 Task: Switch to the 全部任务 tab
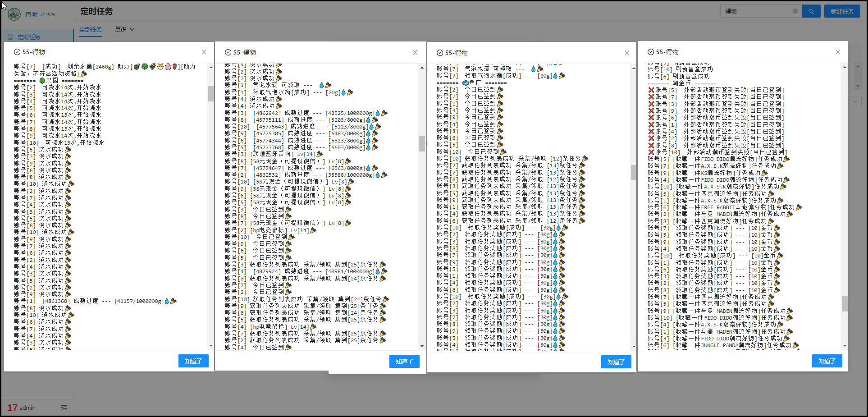[91, 29]
